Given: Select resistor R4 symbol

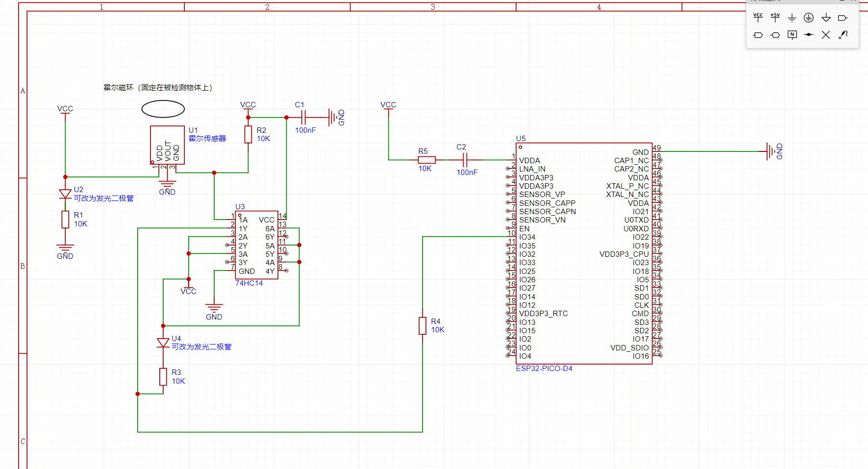Looking at the screenshot, I should pos(422,325).
